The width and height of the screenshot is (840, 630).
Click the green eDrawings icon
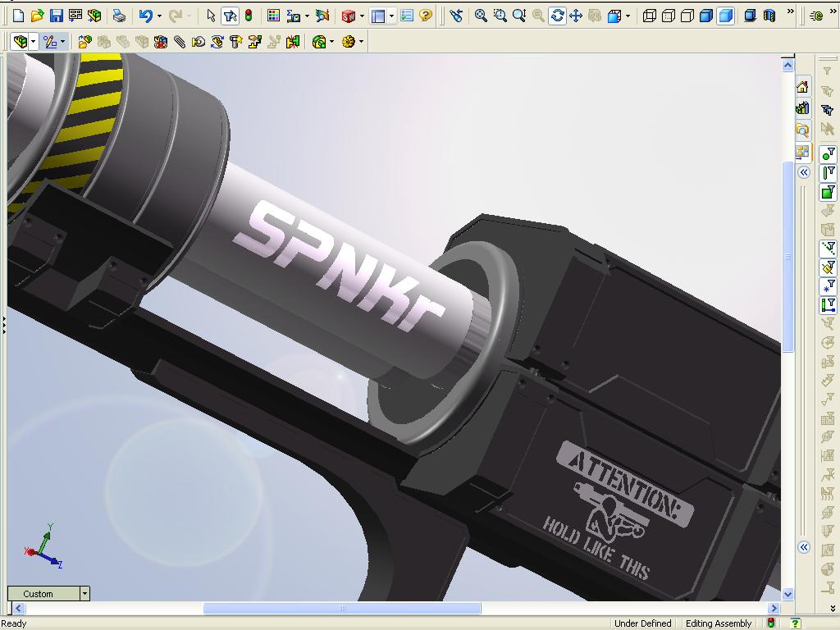click(816, 16)
